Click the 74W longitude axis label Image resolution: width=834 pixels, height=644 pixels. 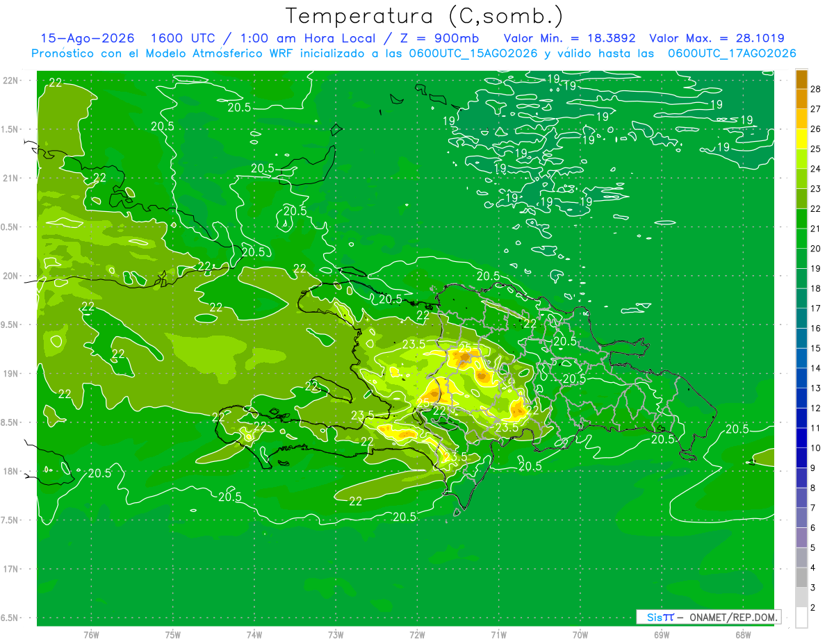click(254, 634)
